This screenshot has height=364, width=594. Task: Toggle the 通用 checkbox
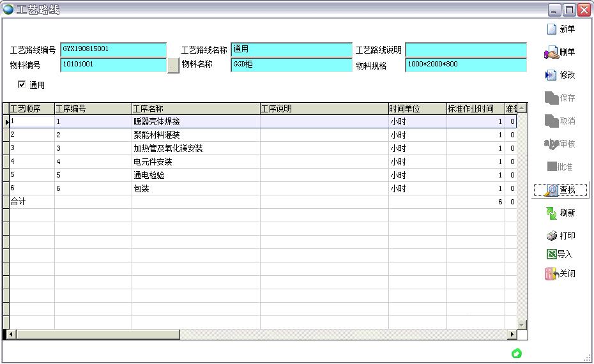coord(22,84)
